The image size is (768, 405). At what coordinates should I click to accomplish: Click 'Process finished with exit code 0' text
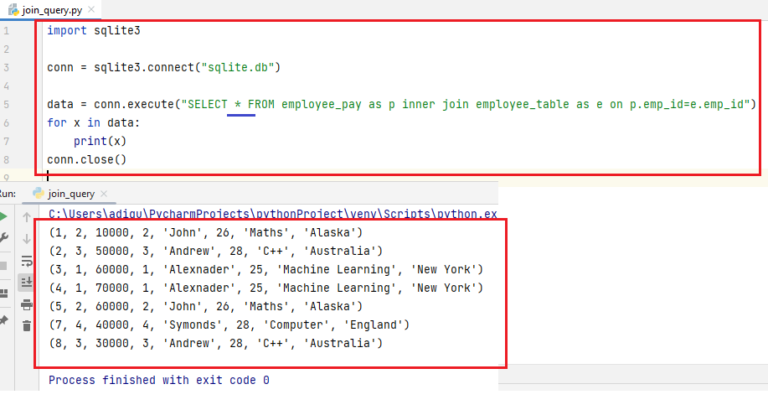coord(159,380)
